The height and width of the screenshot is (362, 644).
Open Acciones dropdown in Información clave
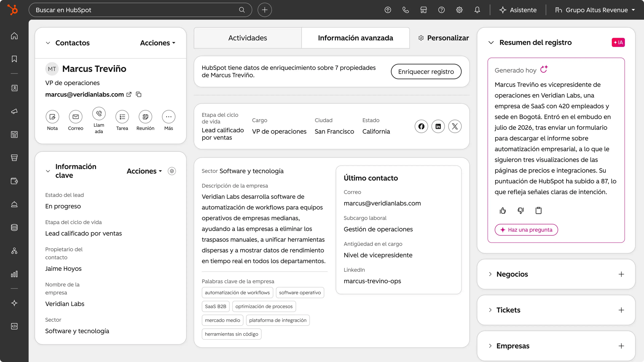coord(144,171)
